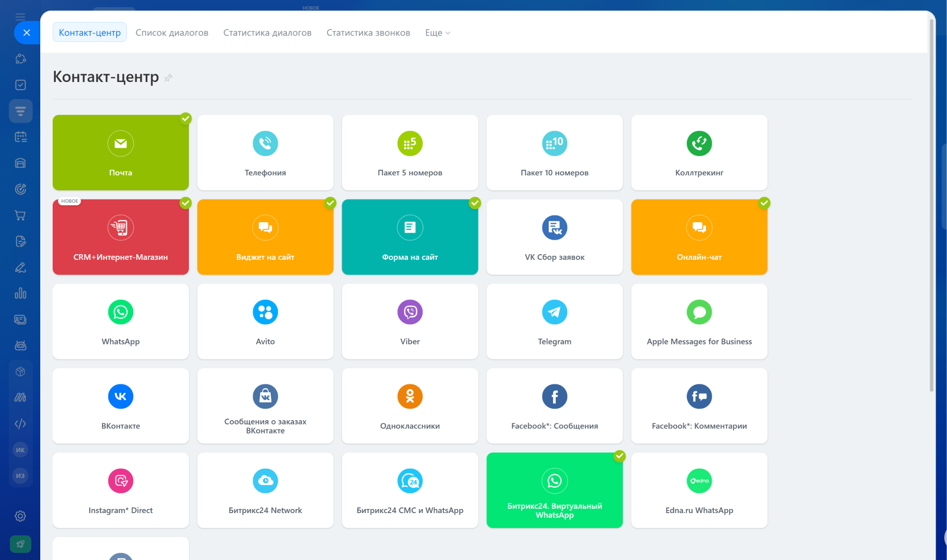Open Битрикс24 Network tile
The height and width of the screenshot is (560, 947).
coord(265,490)
